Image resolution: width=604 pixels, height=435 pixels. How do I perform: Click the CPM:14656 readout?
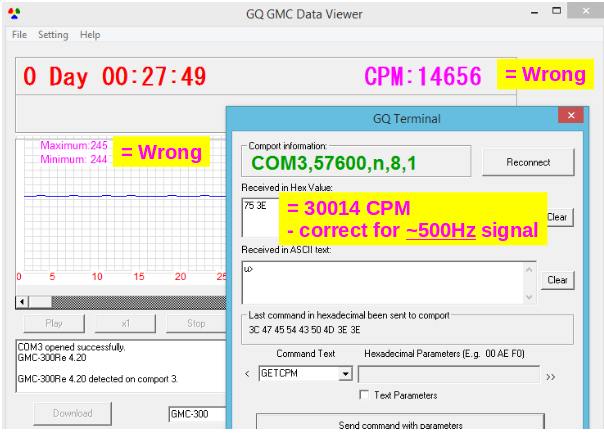click(423, 76)
